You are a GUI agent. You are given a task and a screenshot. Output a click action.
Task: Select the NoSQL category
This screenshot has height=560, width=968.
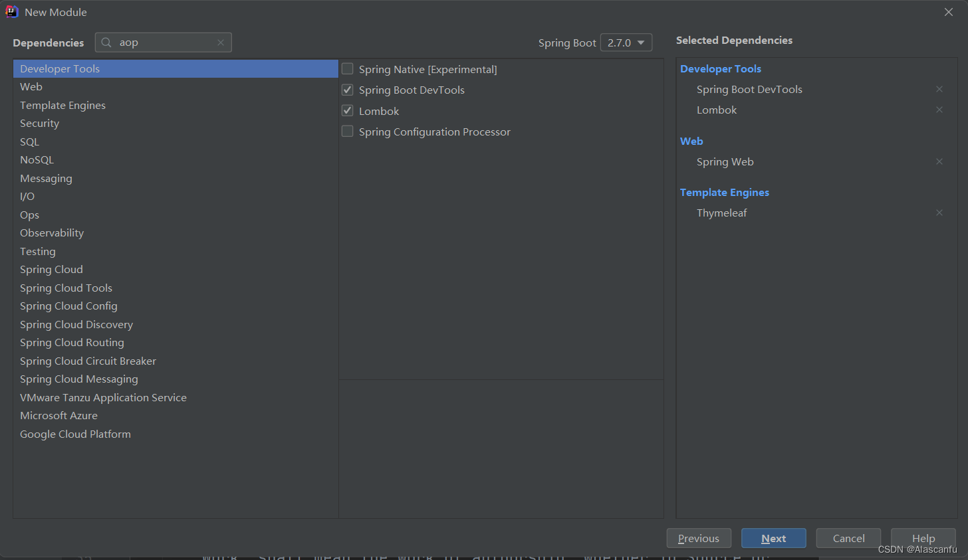176,160
